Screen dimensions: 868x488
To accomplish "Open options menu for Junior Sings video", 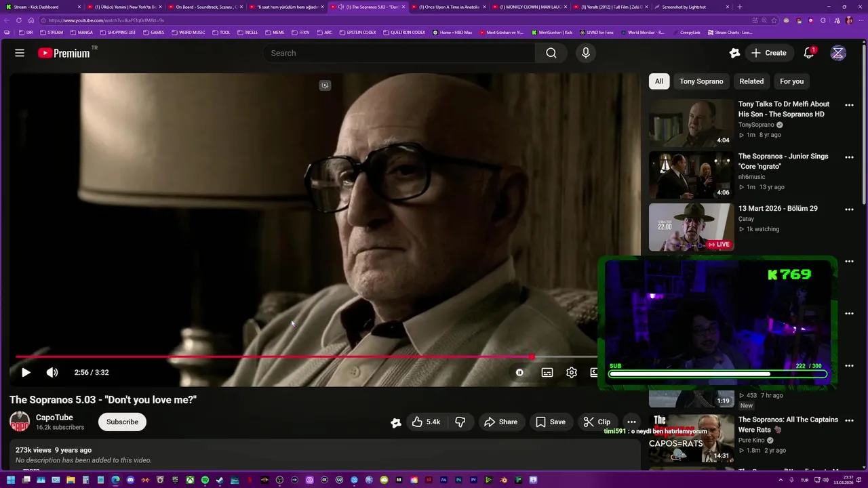I will click(849, 157).
